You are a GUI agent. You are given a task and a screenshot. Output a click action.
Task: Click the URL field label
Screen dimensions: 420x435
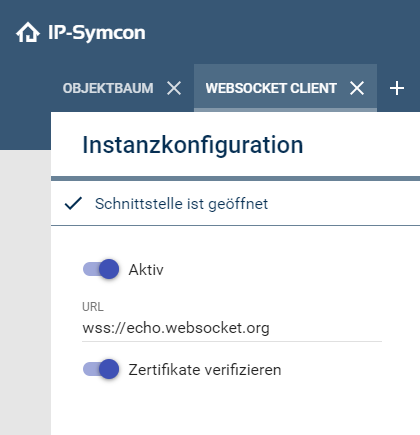tap(93, 307)
